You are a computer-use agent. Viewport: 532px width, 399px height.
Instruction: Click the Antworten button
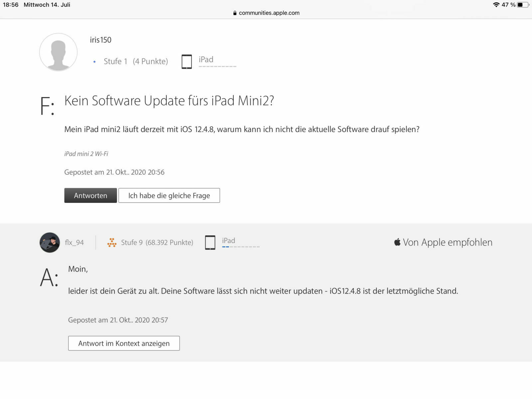pyautogui.click(x=90, y=196)
